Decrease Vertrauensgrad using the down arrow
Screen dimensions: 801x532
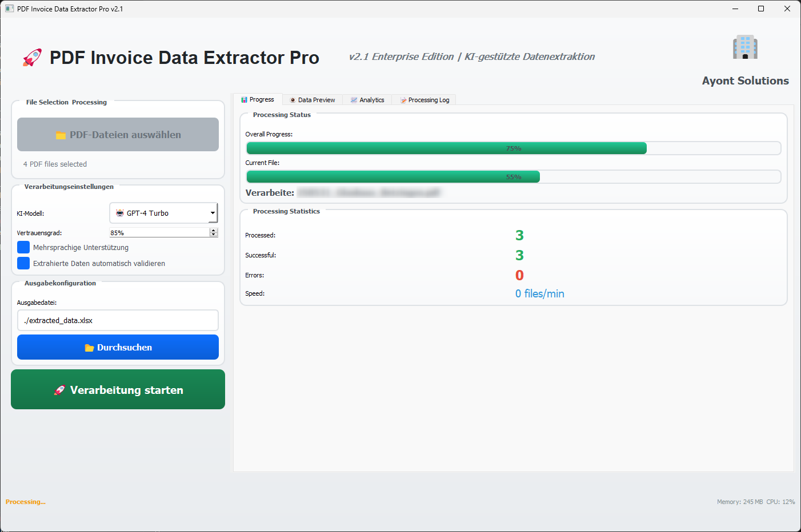click(214, 235)
